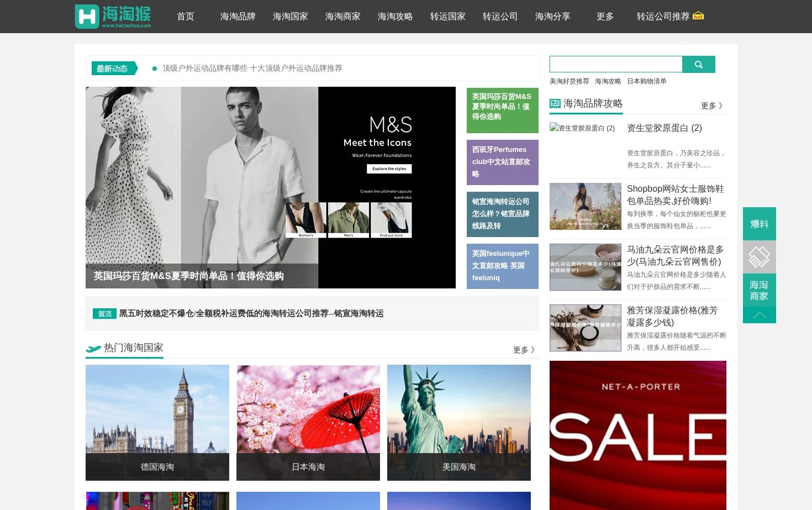Click the handshake icon in floating sidebar
This screenshot has width=812, height=510.
[x=760, y=257]
